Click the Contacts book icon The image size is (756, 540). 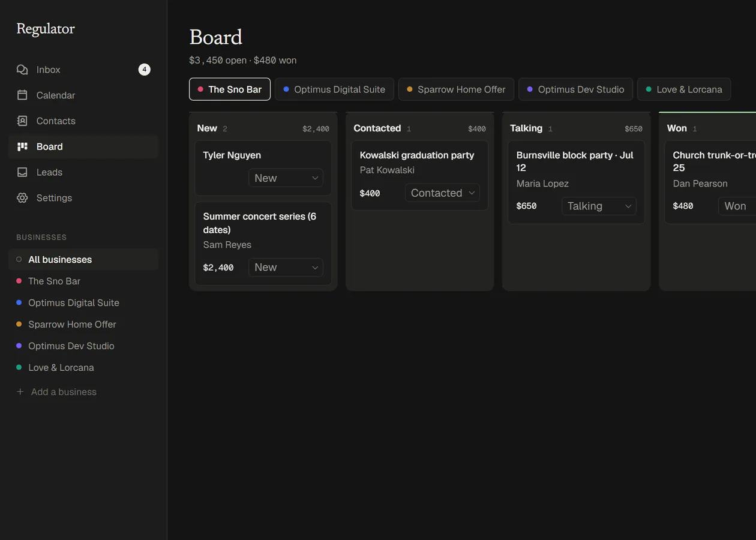[22, 121]
